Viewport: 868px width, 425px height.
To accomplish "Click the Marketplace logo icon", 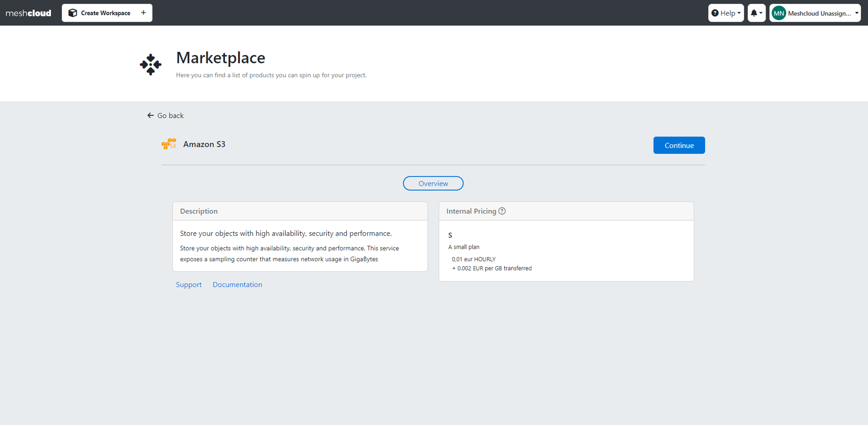I will tap(151, 65).
